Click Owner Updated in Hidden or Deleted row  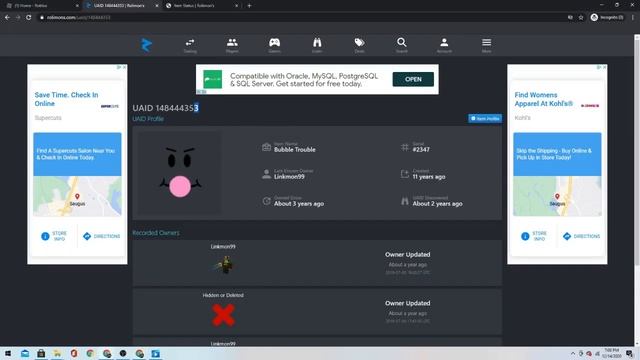(407, 303)
